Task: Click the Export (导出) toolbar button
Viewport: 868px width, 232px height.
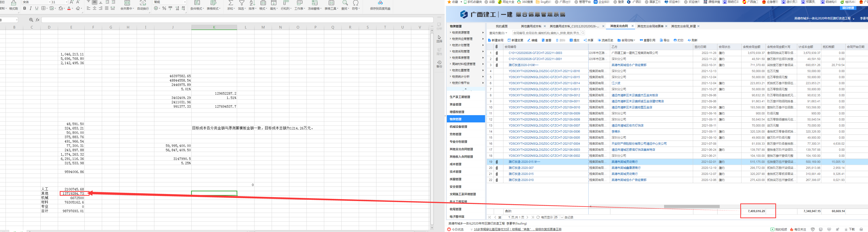Action: (x=665, y=40)
